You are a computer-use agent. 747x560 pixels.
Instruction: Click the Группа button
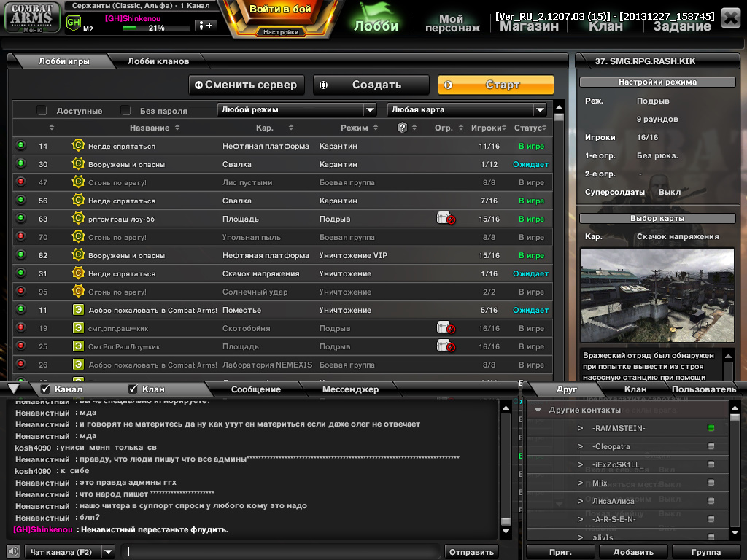(706, 552)
